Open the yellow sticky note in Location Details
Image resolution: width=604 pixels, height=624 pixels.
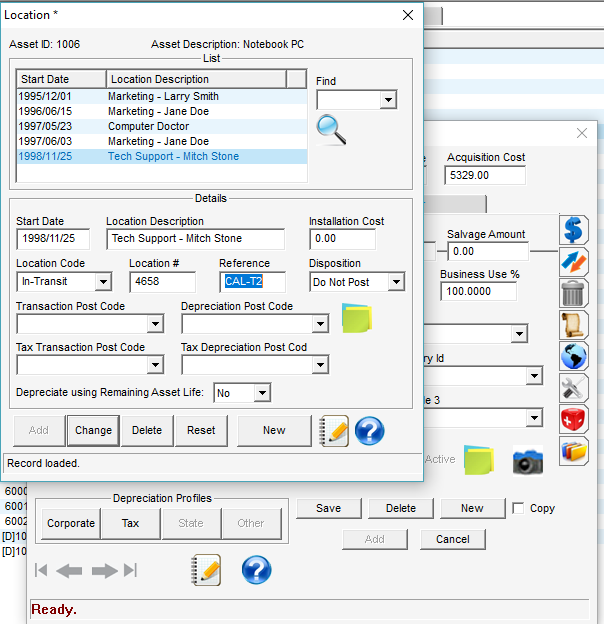357,318
